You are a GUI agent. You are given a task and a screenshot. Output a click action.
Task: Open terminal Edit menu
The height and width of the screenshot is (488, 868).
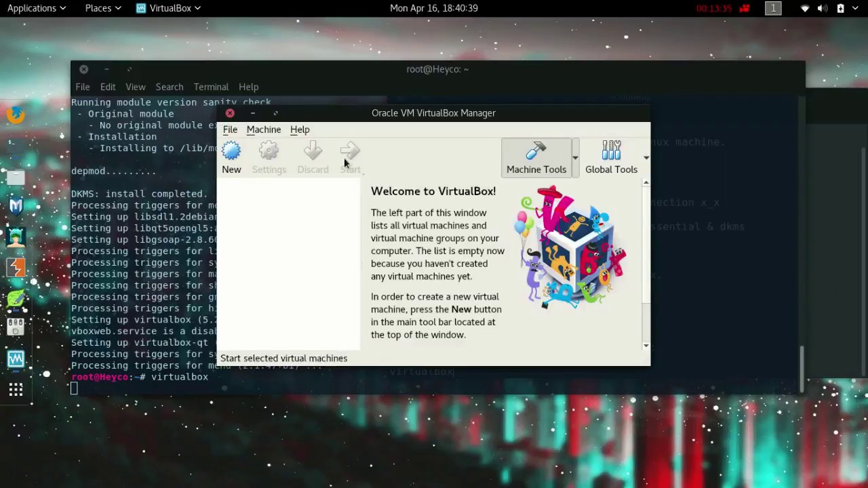click(108, 87)
